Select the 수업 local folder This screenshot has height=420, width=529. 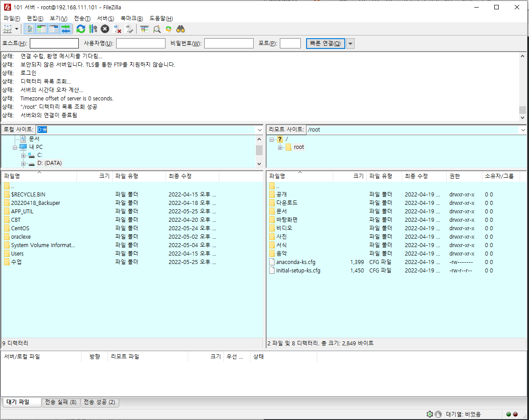[x=16, y=262]
